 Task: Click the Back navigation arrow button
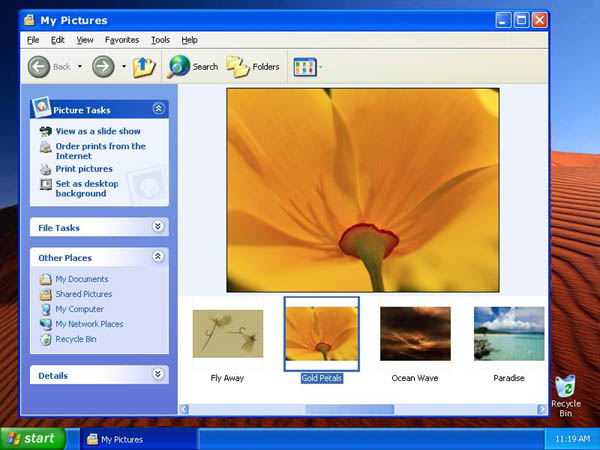click(x=39, y=67)
